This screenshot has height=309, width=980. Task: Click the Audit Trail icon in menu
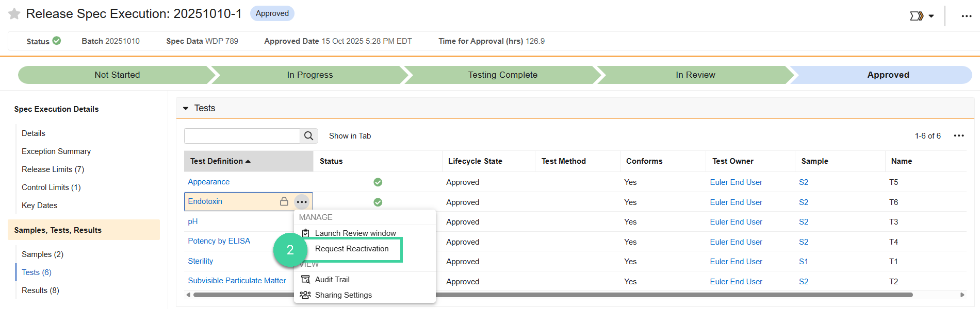pyautogui.click(x=305, y=280)
